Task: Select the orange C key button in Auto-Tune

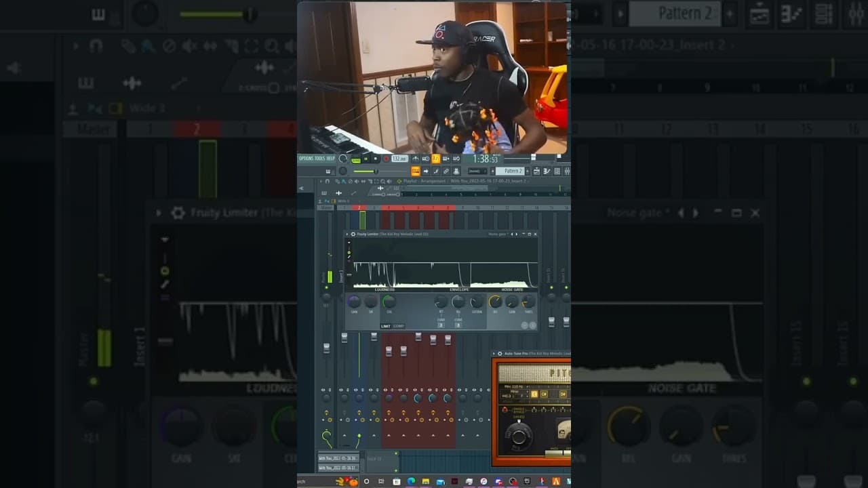Action: [534, 394]
